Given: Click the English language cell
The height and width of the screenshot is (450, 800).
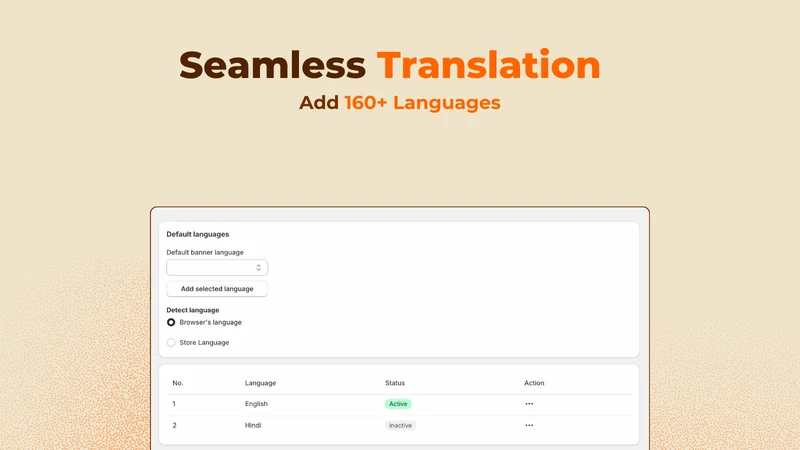Looking at the screenshot, I should tap(256, 404).
